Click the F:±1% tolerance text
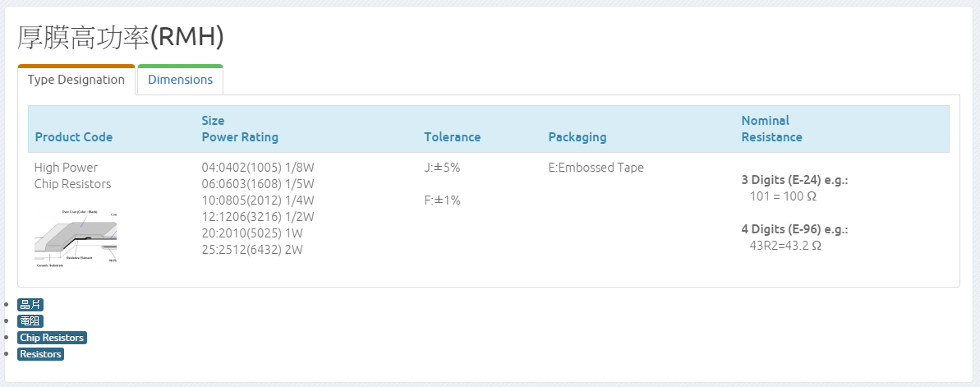980x387 pixels. coord(442,200)
